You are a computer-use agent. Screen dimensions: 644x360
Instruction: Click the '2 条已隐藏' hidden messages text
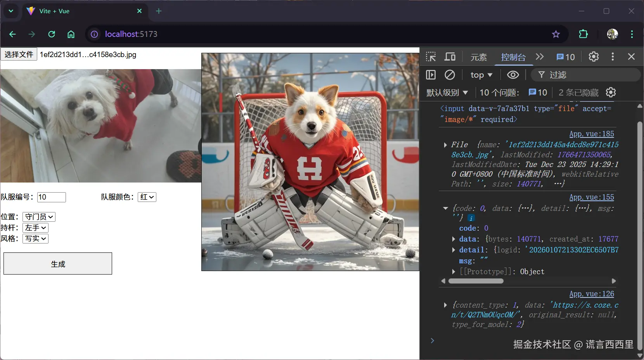[578, 92]
